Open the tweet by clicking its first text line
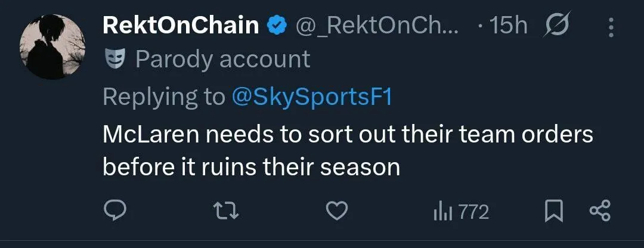 coord(348,135)
